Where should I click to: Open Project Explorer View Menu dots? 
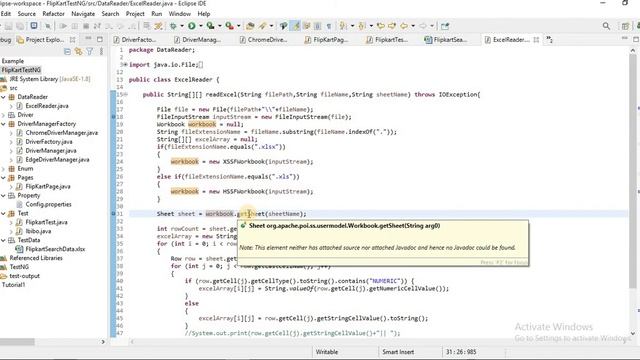tap(101, 51)
